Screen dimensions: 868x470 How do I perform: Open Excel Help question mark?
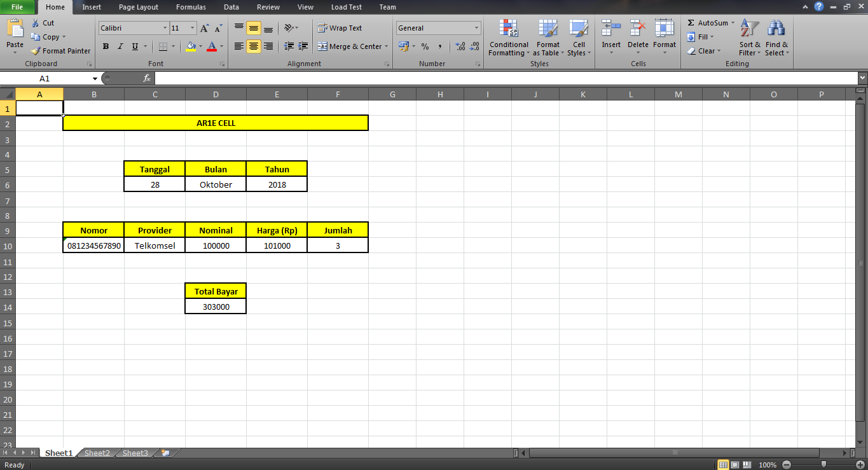(819, 6)
